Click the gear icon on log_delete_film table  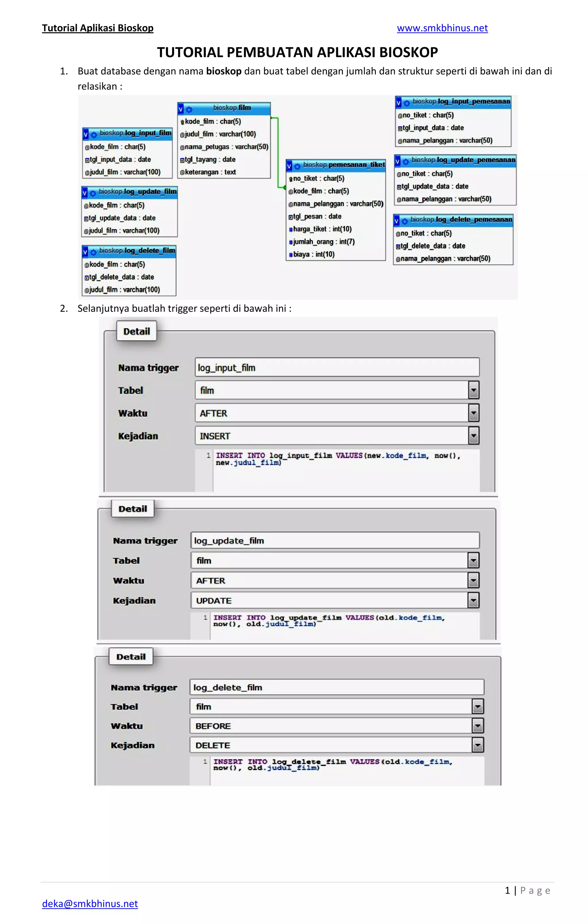tap(93, 252)
